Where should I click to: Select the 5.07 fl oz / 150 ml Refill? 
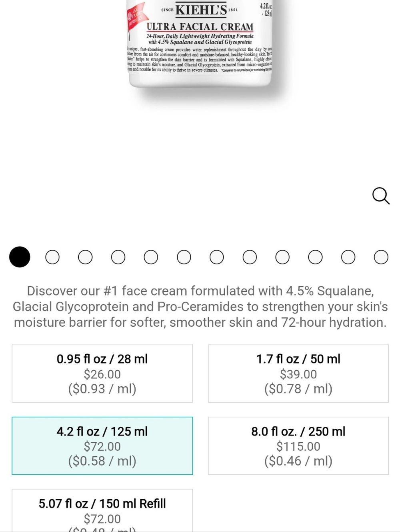(102, 511)
